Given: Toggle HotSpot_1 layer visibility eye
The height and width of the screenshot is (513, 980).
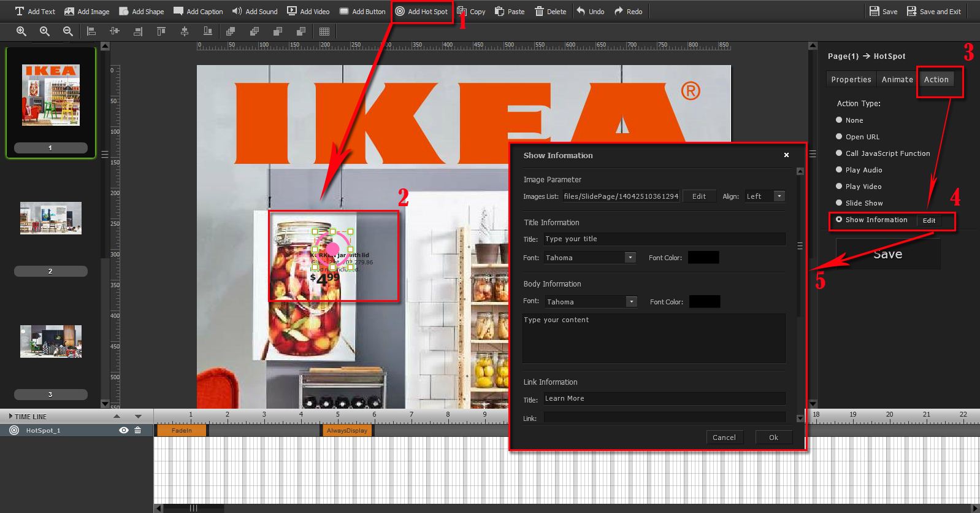Looking at the screenshot, I should point(124,430).
